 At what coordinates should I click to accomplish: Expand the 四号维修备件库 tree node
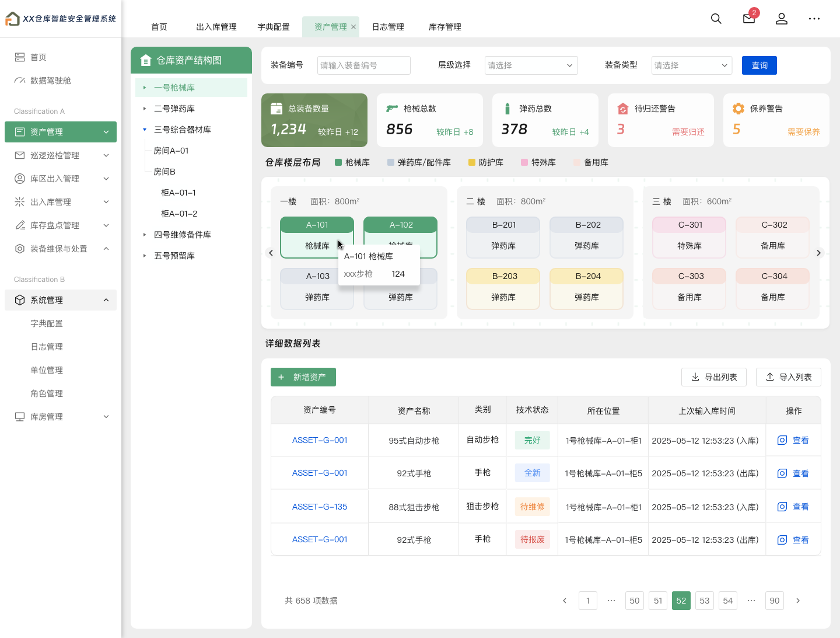pos(145,235)
